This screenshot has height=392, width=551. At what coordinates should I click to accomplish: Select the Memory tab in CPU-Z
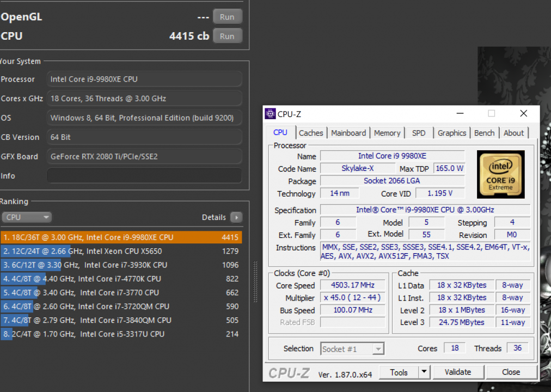coord(387,133)
